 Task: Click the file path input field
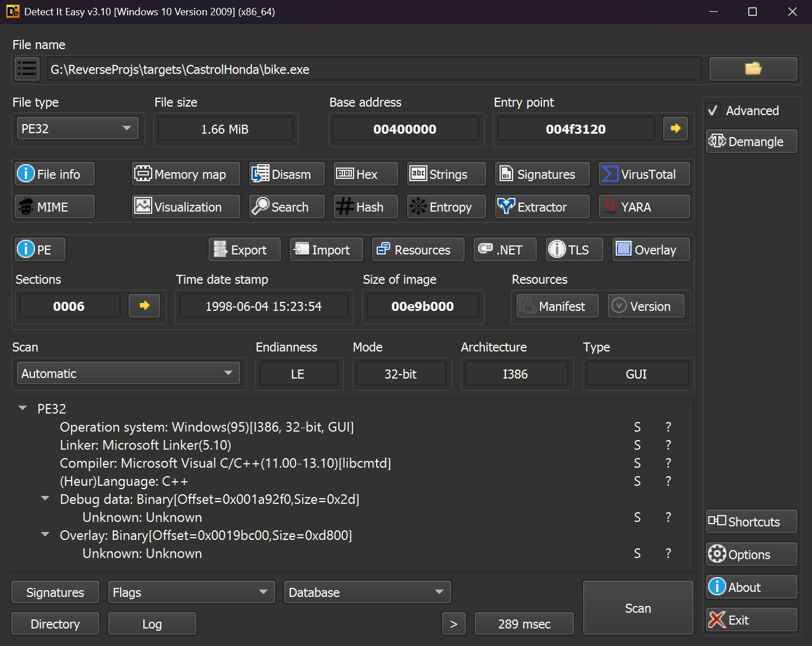pos(374,69)
